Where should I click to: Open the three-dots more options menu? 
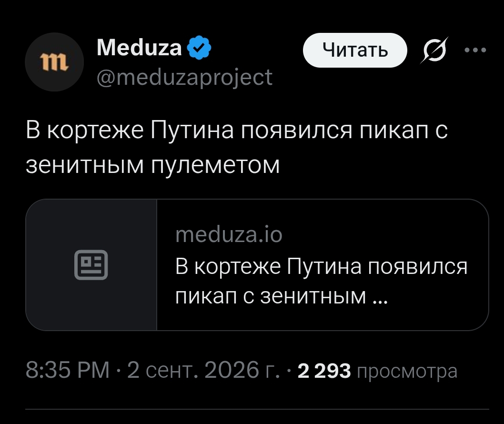point(475,50)
